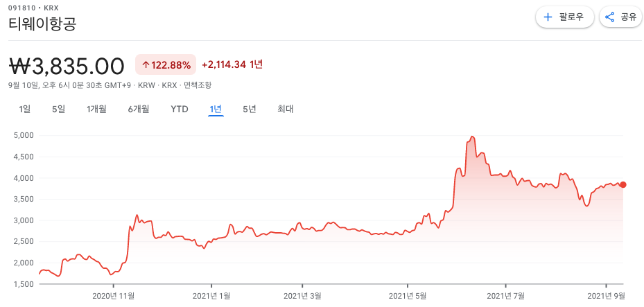The width and height of the screenshot is (644, 307).
Task: Click the 091810 · KRX ticker text
Action: click(x=33, y=8)
